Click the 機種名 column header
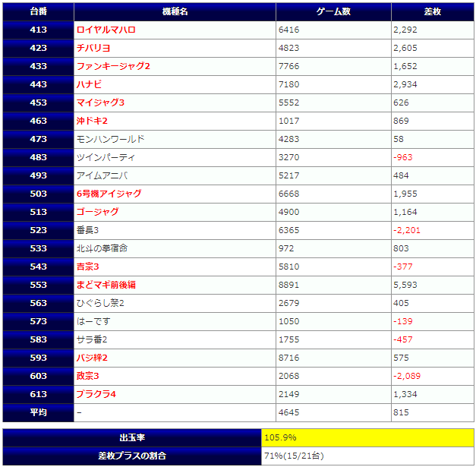This screenshot has width=476, height=467. tap(175, 11)
